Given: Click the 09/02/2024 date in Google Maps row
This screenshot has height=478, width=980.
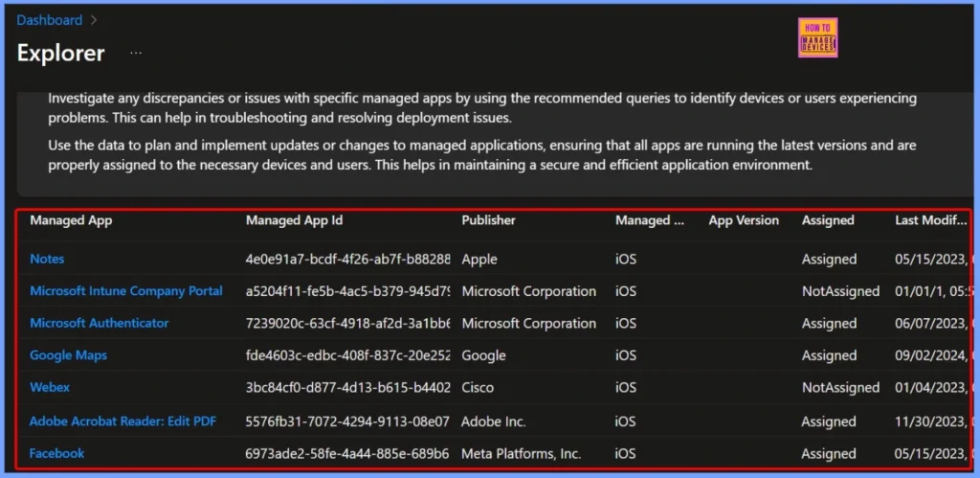Looking at the screenshot, I should (931, 355).
